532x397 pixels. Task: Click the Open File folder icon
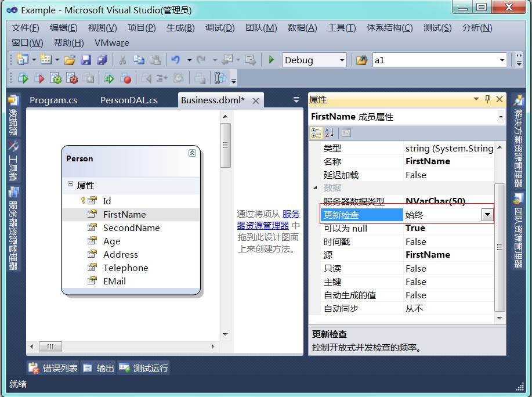(70, 60)
